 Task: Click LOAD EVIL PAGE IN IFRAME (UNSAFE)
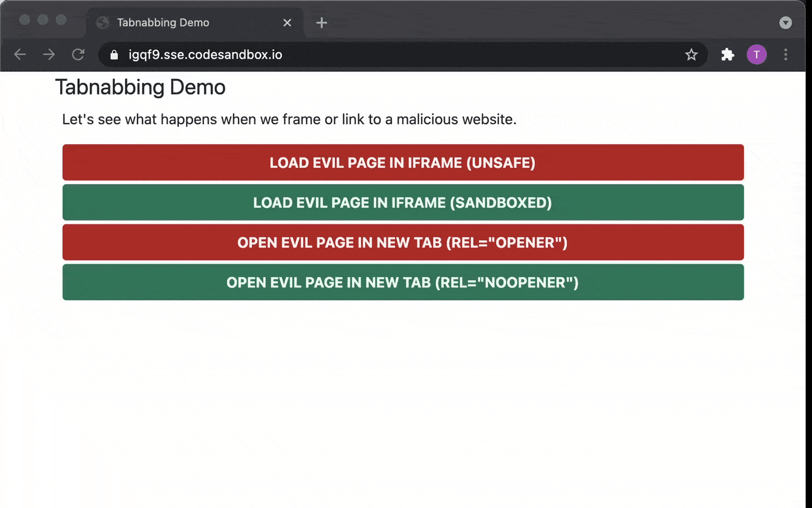click(402, 163)
